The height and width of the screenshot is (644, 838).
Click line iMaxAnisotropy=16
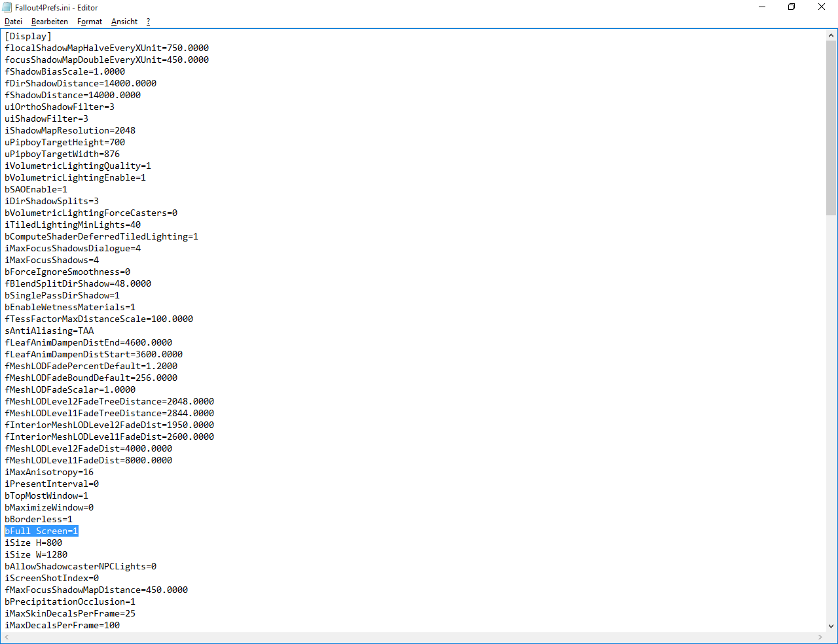click(49, 472)
